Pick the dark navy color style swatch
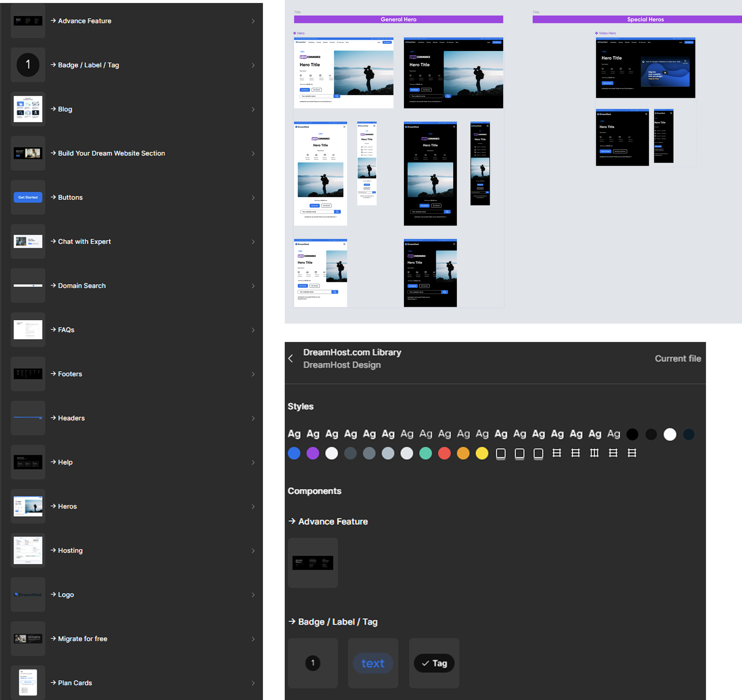The height and width of the screenshot is (700, 742). point(689,434)
